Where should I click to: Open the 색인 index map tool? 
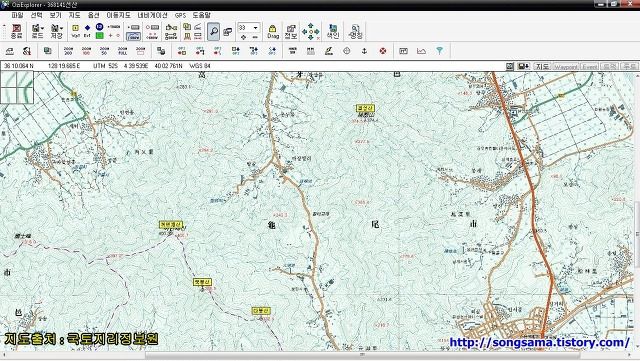[x=333, y=31]
